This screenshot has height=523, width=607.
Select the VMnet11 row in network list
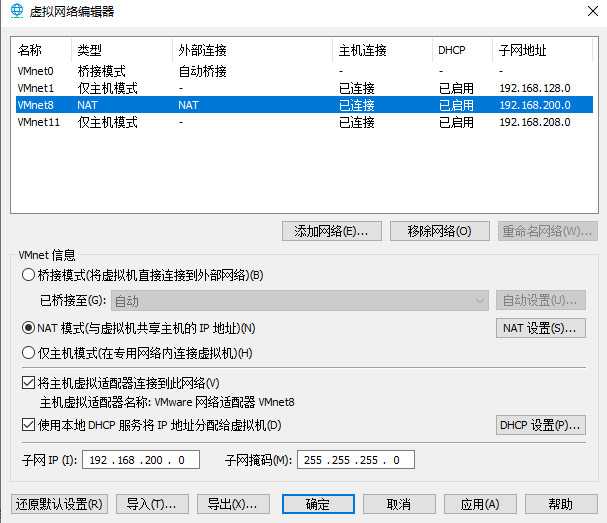(x=304, y=122)
